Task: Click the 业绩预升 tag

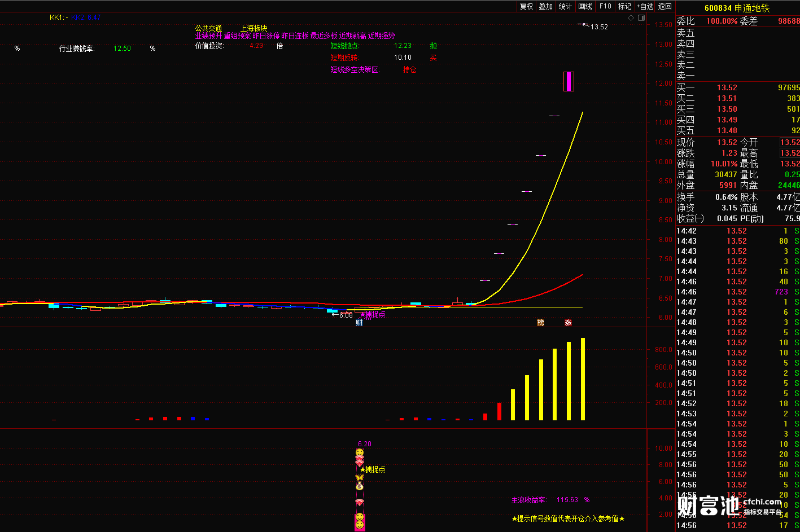Action: pyautogui.click(x=208, y=36)
